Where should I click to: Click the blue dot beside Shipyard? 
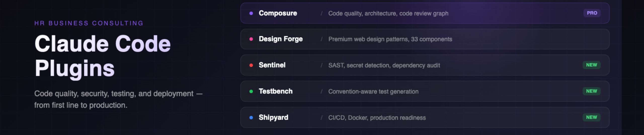coord(251,118)
